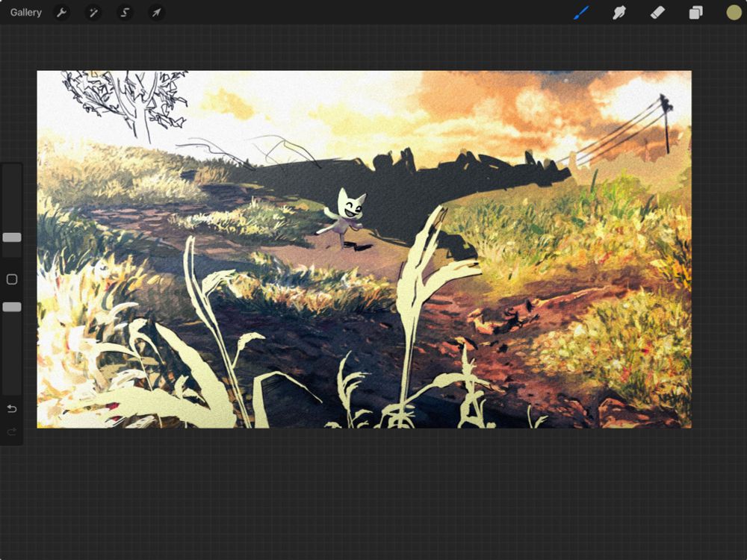
Task: Select the Brush tool
Action: coord(581,13)
